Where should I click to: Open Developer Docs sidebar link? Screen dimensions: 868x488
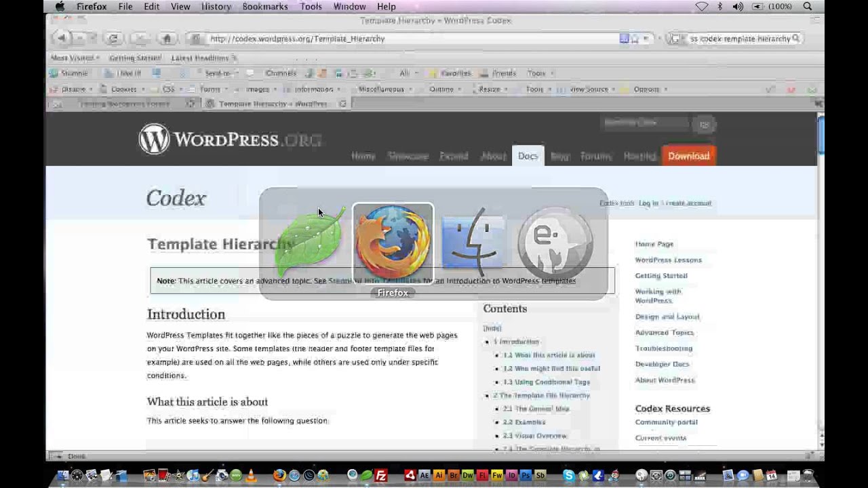(x=662, y=364)
